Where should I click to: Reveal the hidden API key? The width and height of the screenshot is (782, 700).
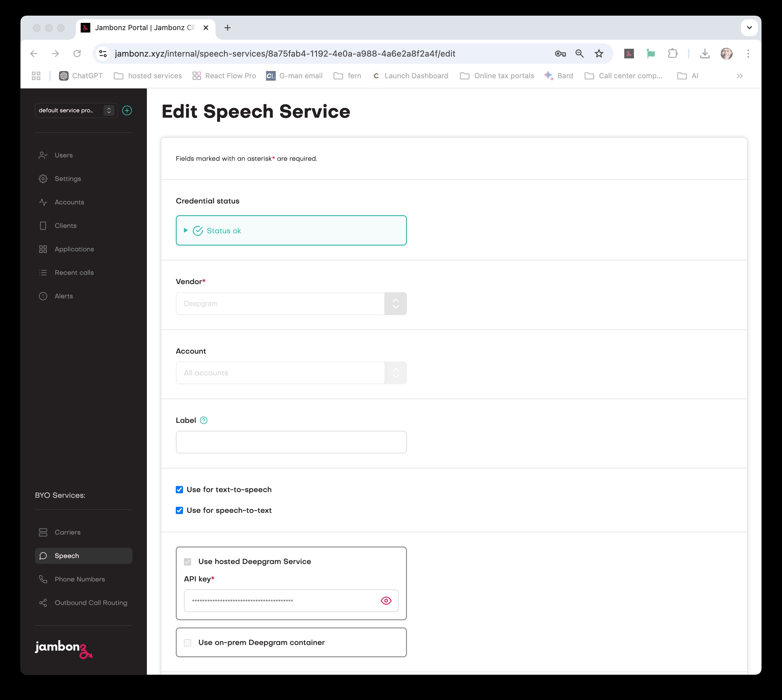coord(386,600)
